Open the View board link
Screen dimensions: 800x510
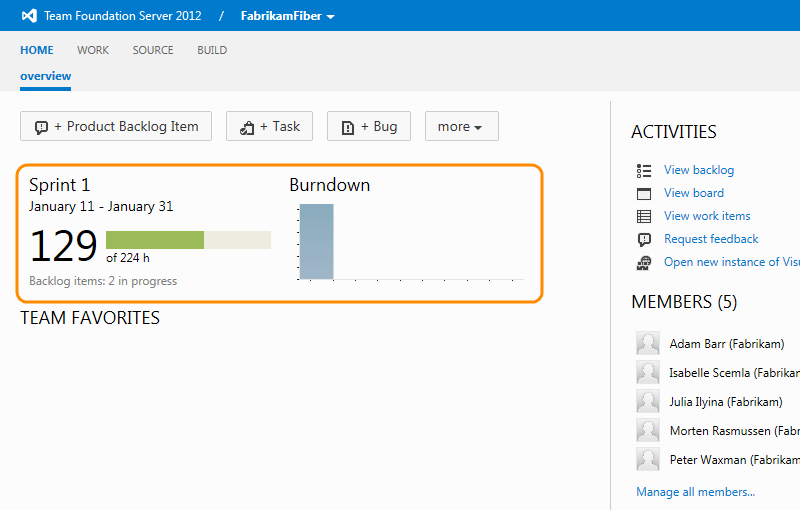pyautogui.click(x=694, y=193)
